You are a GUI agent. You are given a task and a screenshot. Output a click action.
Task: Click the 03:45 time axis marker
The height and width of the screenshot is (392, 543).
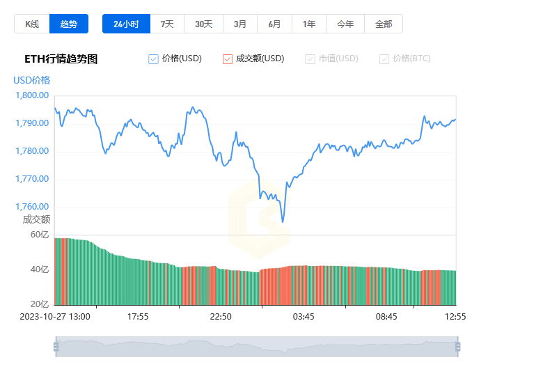304,317
